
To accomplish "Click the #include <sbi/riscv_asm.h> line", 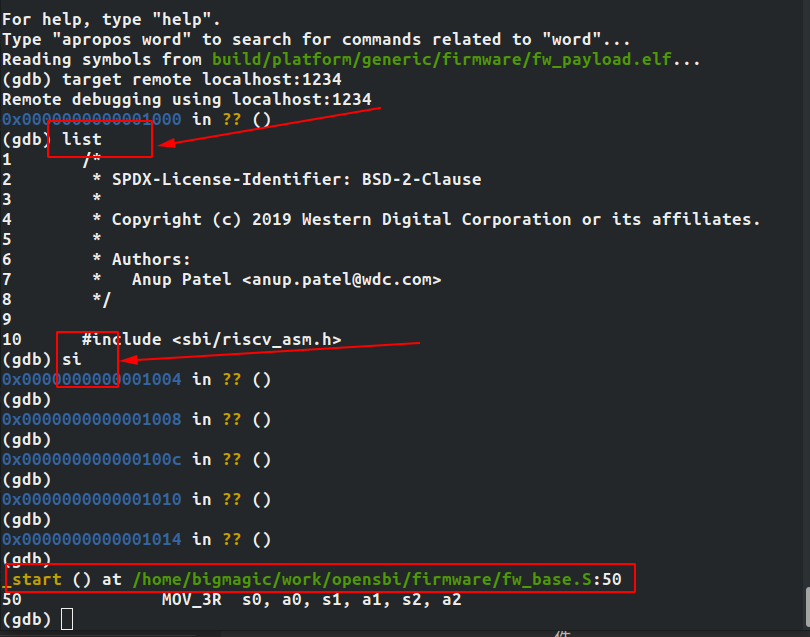I will (211, 340).
